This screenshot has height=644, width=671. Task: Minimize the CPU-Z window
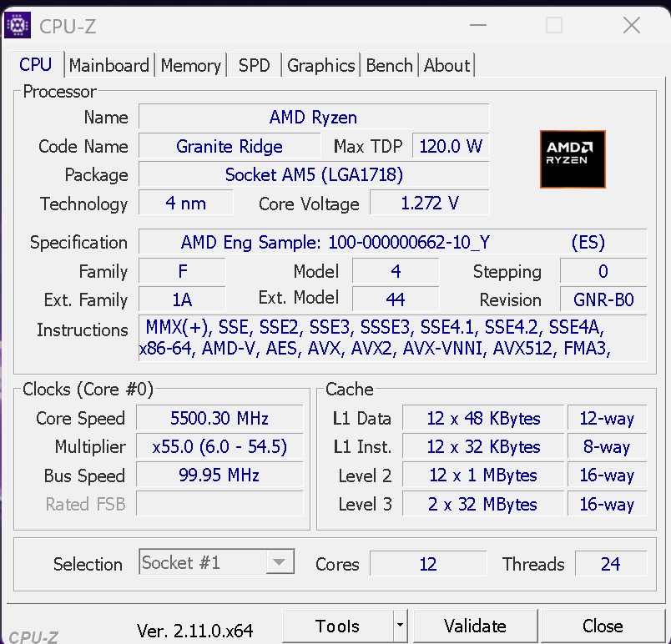(478, 25)
